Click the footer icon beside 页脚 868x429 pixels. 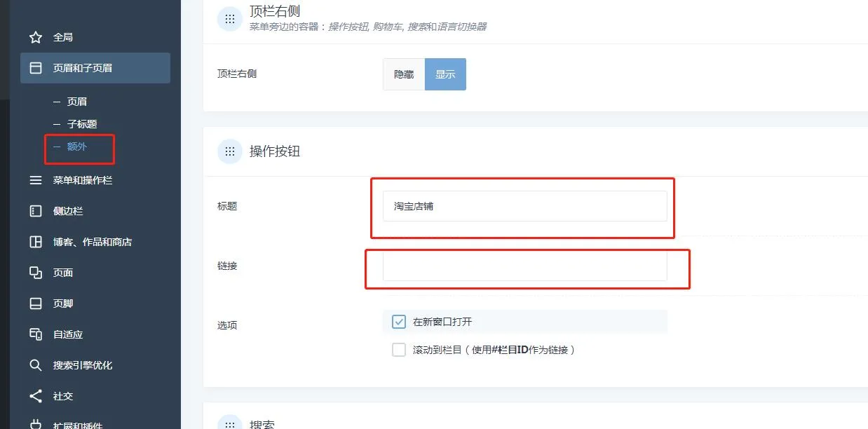(x=36, y=304)
